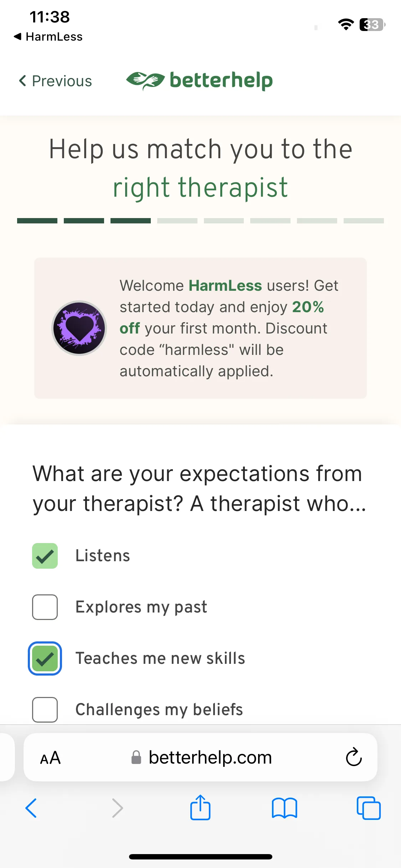This screenshot has width=401, height=868.
Task: Reload the page with refresh icon
Action: [x=354, y=757]
